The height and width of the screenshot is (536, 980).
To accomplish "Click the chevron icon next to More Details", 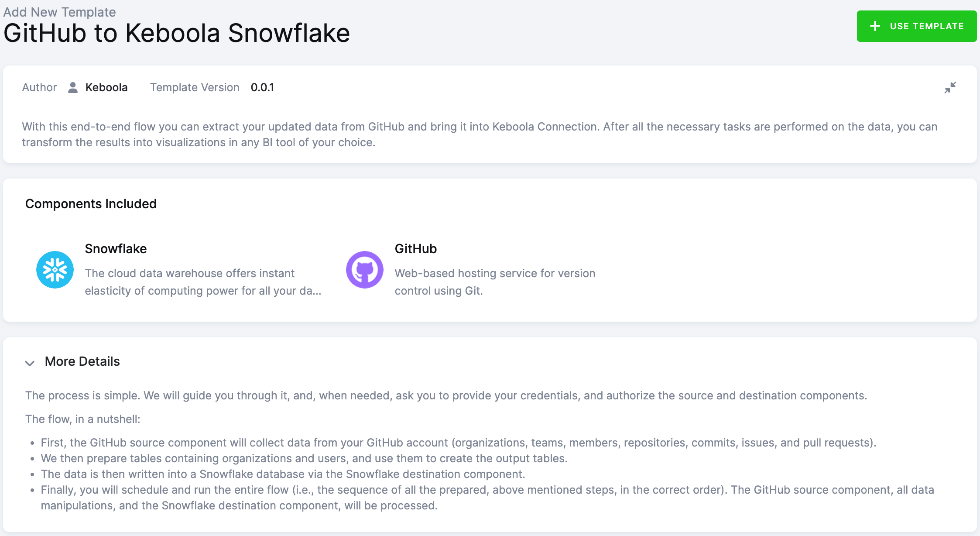I will click(x=30, y=363).
